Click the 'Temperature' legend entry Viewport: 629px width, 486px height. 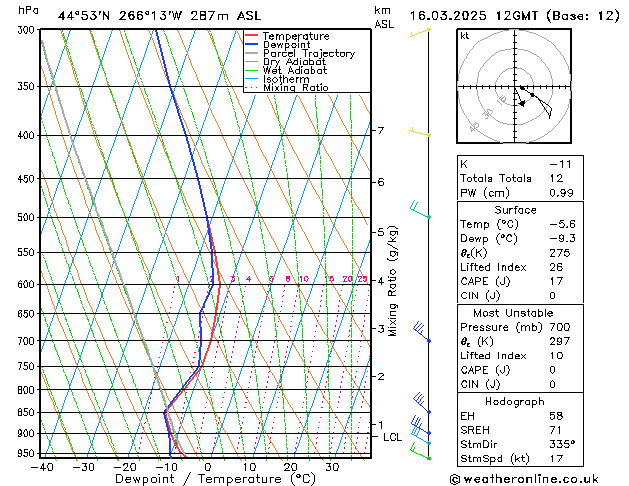click(296, 36)
